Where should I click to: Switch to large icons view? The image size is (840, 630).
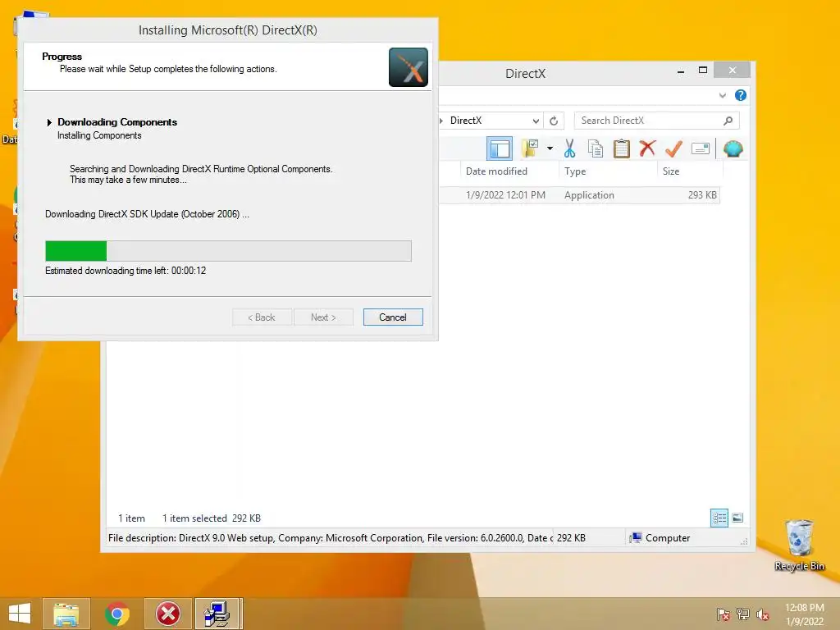pos(737,518)
